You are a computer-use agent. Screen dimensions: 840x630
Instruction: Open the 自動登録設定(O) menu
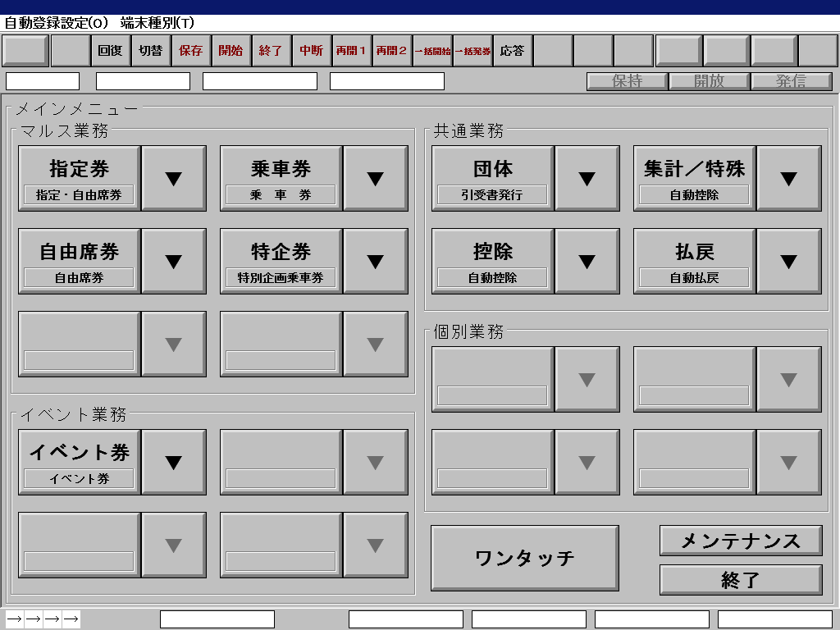coord(57,23)
